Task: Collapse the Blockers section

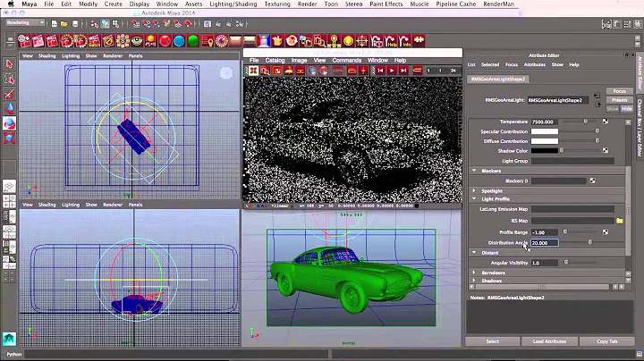Action: 474,171
